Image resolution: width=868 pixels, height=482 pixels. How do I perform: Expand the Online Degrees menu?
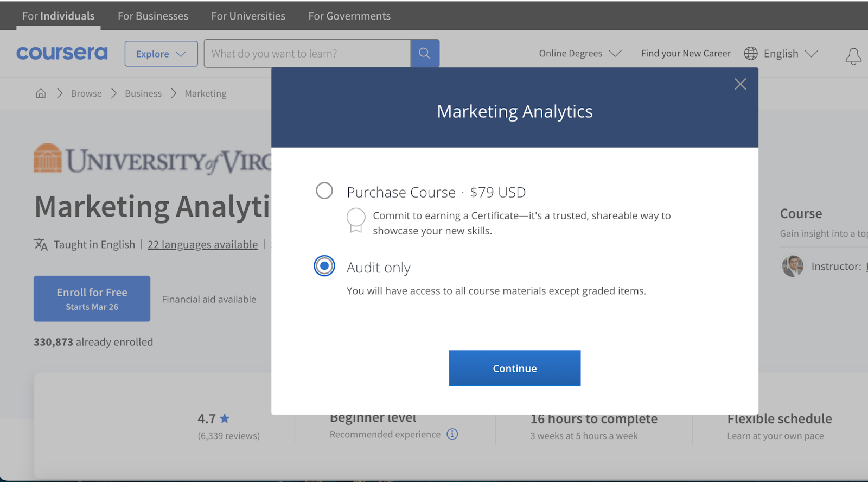tap(579, 53)
